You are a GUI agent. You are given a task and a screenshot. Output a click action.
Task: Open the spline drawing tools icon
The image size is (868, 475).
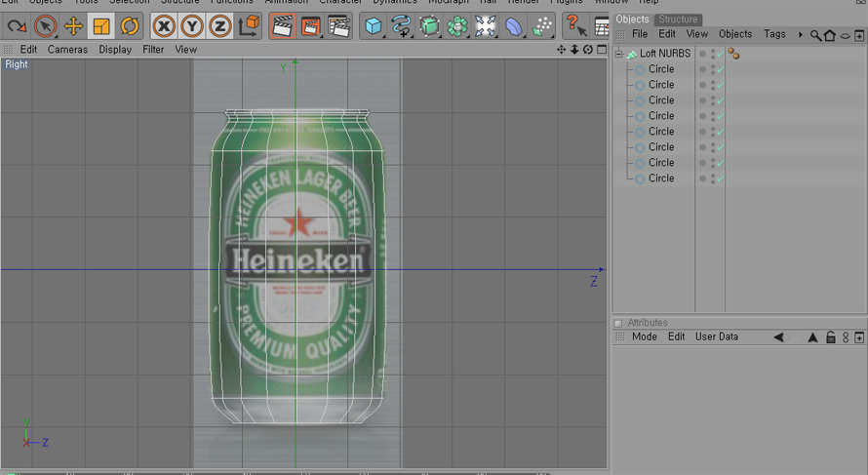point(401,26)
